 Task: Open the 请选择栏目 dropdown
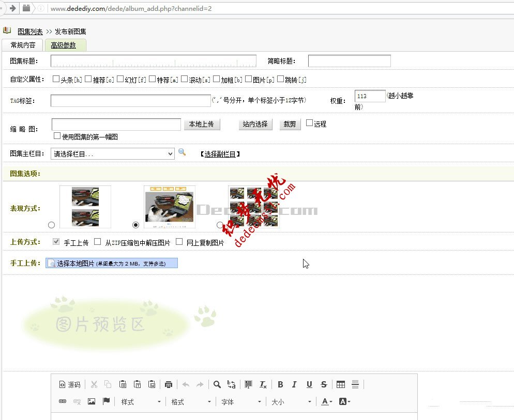click(112, 153)
